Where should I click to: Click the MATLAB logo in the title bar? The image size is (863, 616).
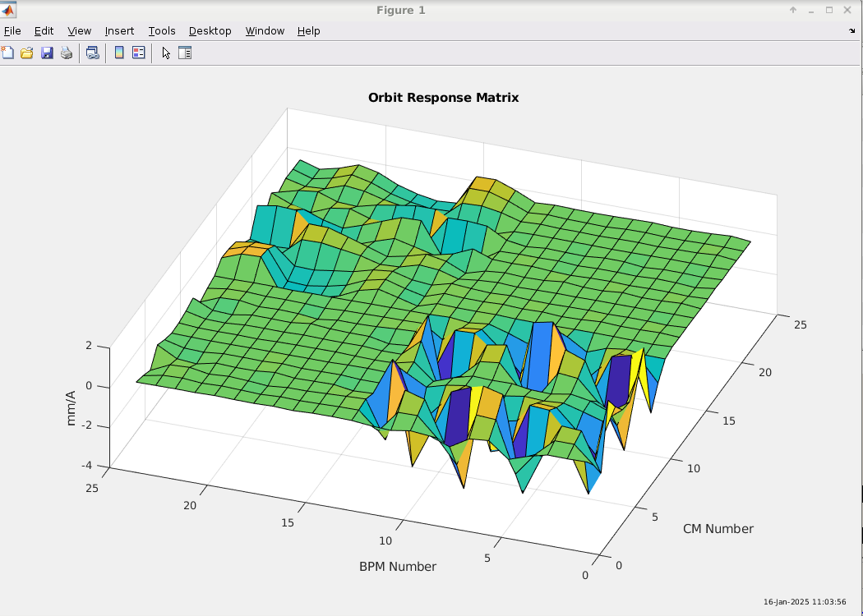9,10
